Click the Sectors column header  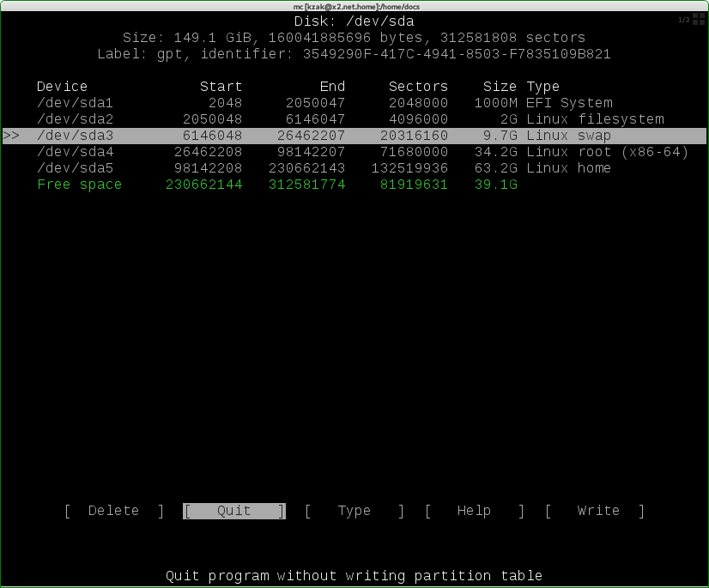click(x=418, y=87)
